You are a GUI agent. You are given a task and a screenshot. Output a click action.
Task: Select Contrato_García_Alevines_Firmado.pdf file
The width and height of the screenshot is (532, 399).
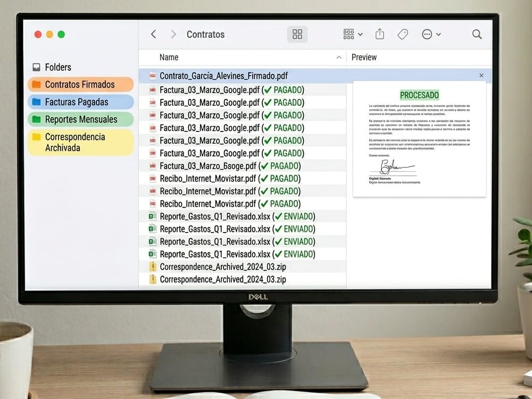point(243,76)
